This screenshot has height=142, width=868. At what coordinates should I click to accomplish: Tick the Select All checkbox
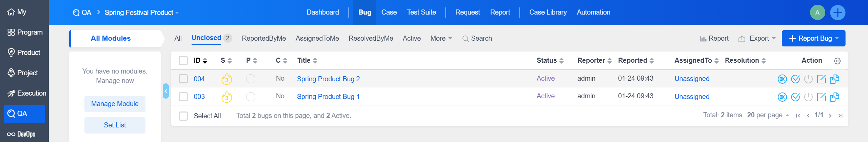[183, 116]
